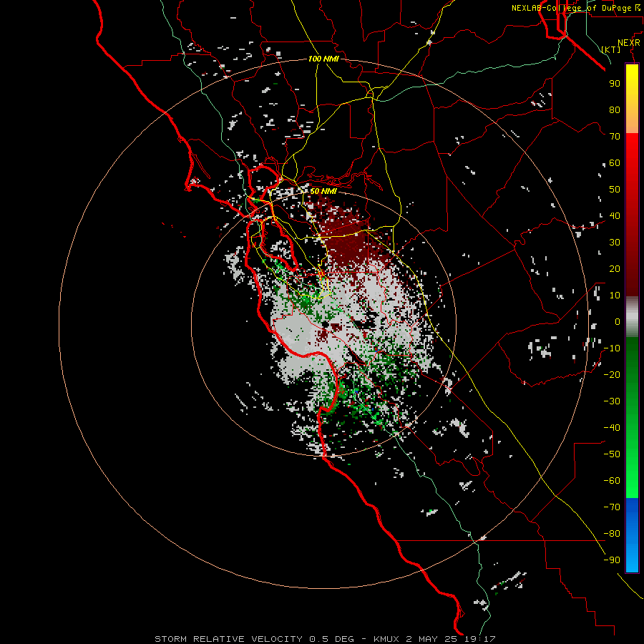
Task: Select the "-50" value on velocity scale
Action: (612, 454)
